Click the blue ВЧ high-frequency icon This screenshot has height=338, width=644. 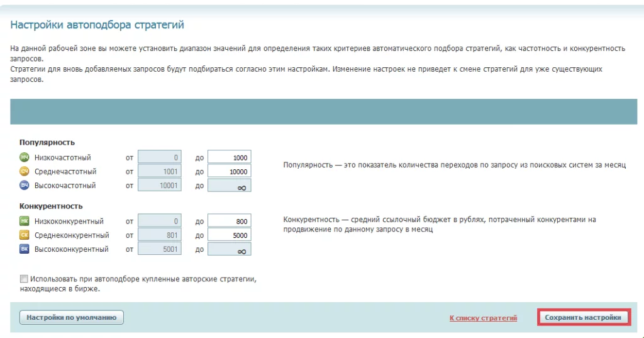pos(25,185)
